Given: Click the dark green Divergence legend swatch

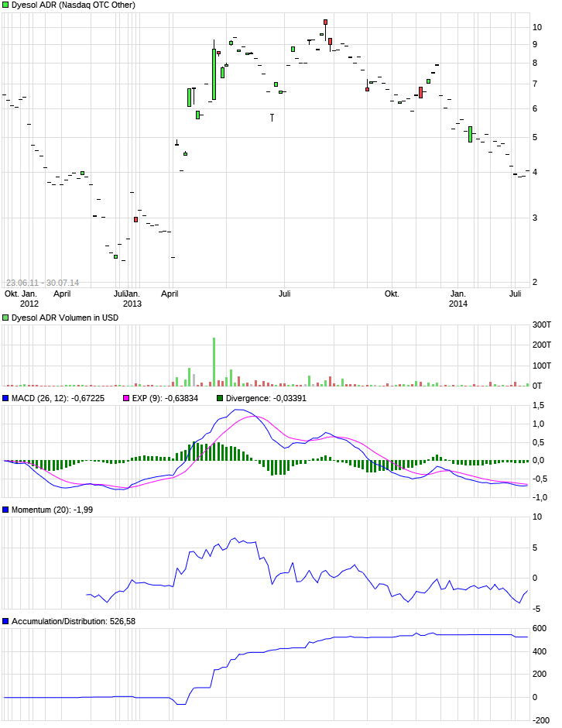Looking at the screenshot, I should click(x=220, y=398).
